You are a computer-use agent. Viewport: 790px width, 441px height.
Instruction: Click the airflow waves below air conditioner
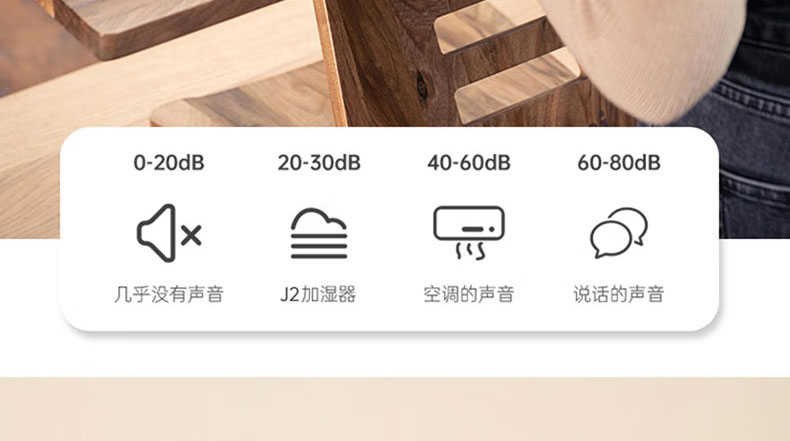pos(471,250)
